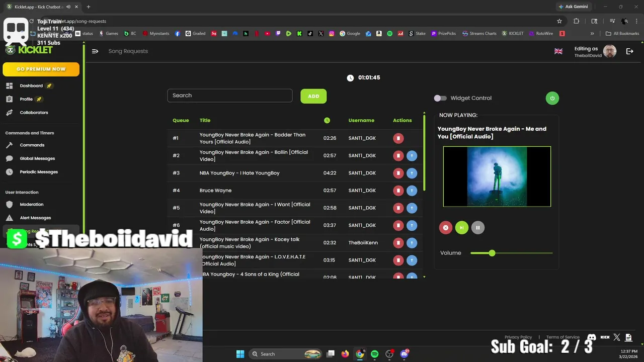The image size is (644, 362).
Task: Go to Alert Messages
Action: pyautogui.click(x=35, y=218)
